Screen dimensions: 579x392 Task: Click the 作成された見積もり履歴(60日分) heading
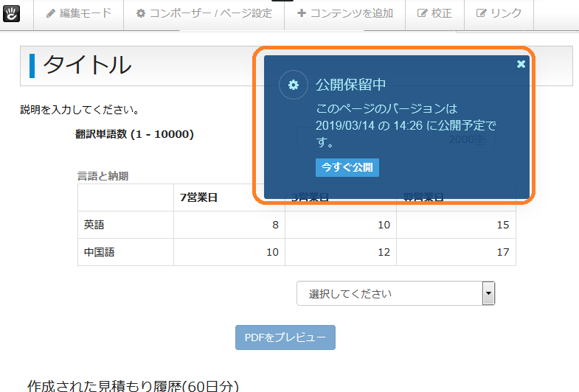134,385
